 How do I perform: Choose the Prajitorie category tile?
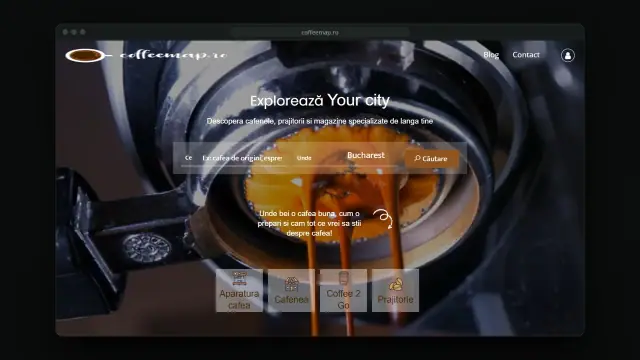coord(395,291)
